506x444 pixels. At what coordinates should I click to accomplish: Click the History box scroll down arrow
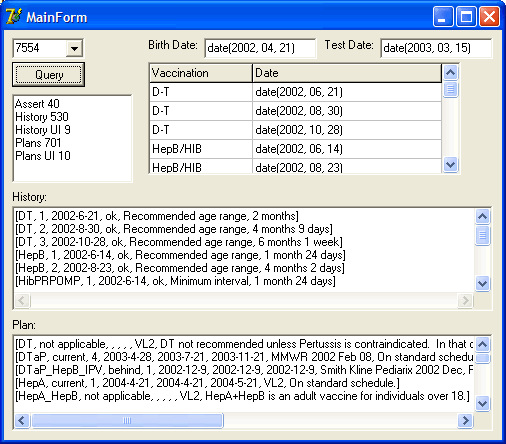point(483,284)
